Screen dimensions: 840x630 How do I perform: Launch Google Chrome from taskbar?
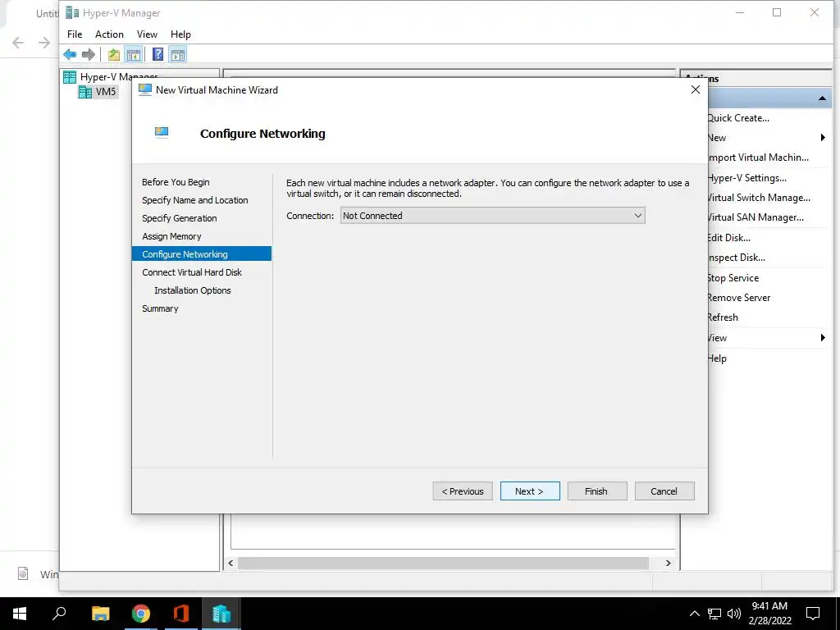[x=141, y=614]
